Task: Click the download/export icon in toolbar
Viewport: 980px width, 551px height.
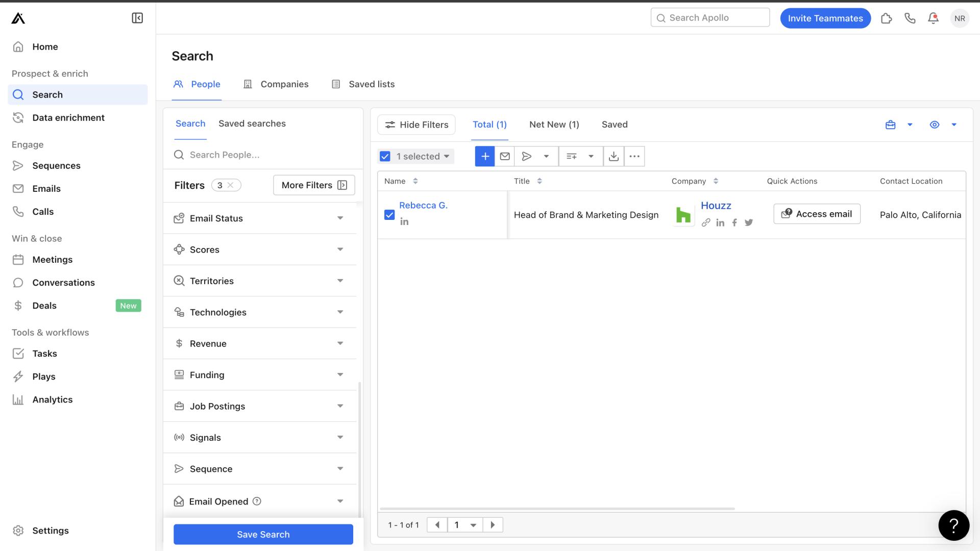Action: pos(612,156)
